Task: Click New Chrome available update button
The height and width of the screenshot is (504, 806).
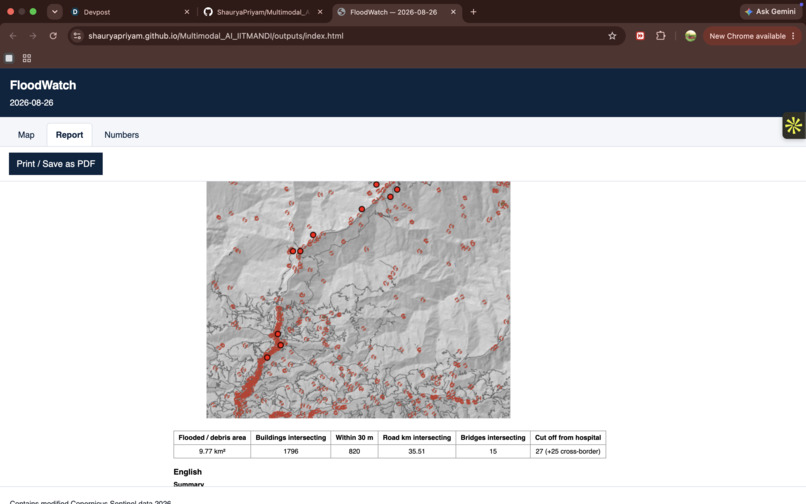Action: click(x=752, y=36)
